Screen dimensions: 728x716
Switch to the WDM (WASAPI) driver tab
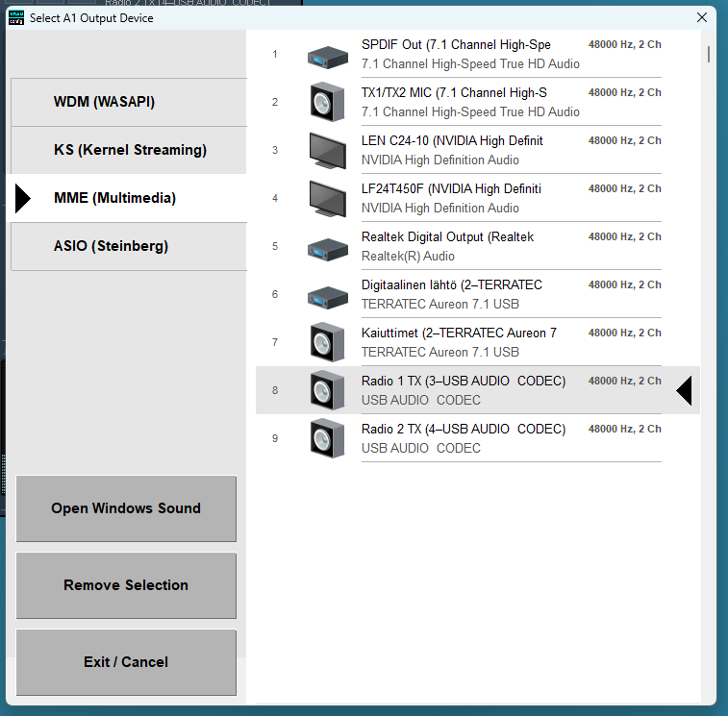[x=129, y=102]
